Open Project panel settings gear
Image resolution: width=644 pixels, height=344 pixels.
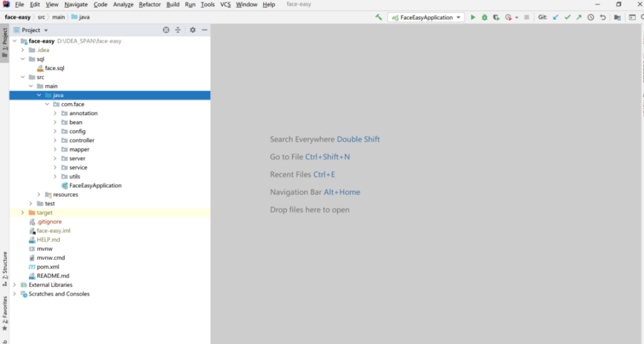[x=193, y=30]
